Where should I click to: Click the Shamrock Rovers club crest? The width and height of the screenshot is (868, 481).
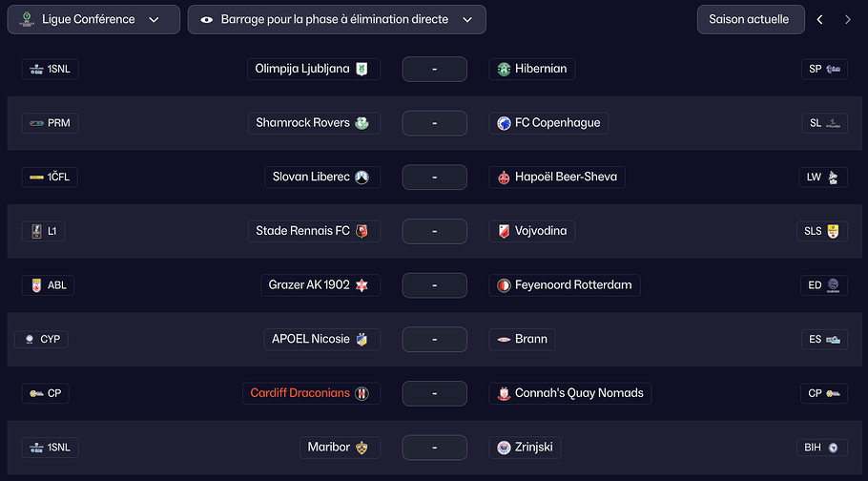coord(362,123)
